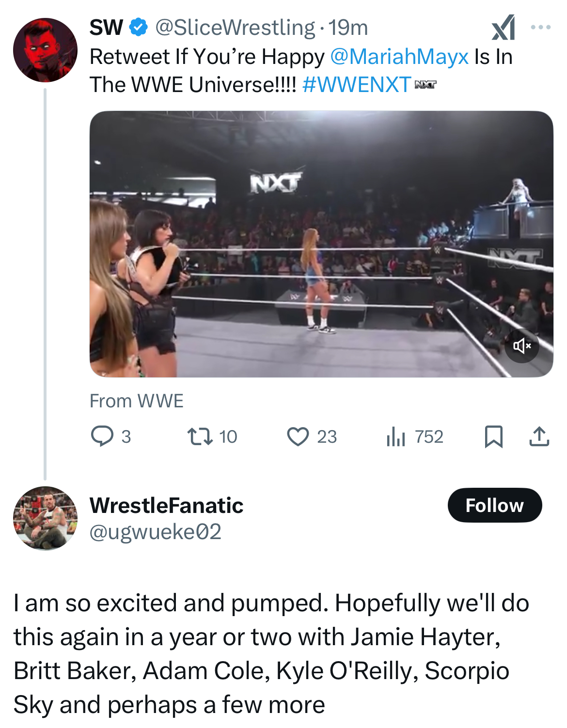Open SliceWrestling profile picture
The width and height of the screenshot is (567, 728).
click(45, 50)
